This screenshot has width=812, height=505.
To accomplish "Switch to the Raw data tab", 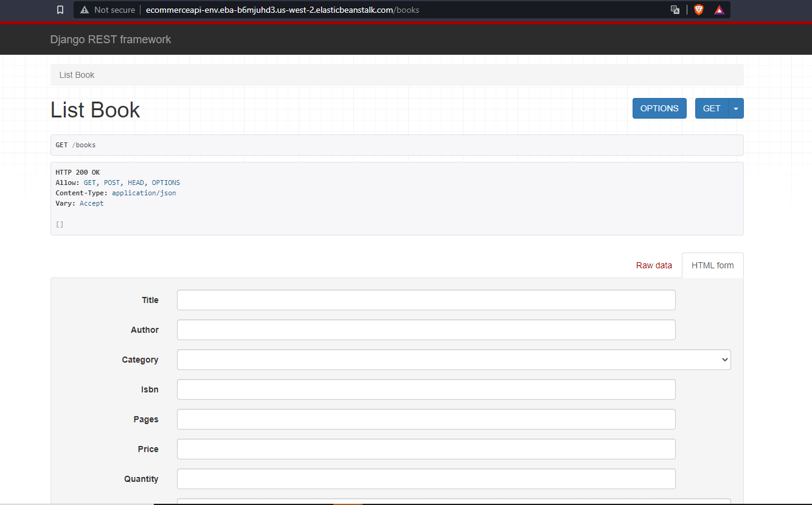I will (654, 265).
